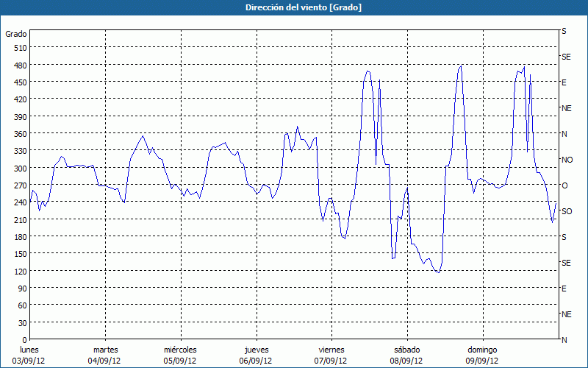588x368 pixels.
Task: Click the 'Grado' y-axis unit label
Action: click(x=16, y=34)
